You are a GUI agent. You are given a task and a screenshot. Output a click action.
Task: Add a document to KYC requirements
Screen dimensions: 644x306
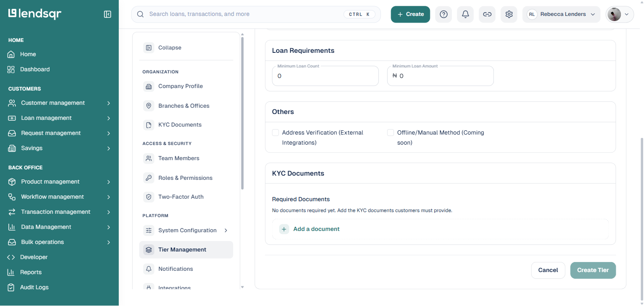(441, 229)
